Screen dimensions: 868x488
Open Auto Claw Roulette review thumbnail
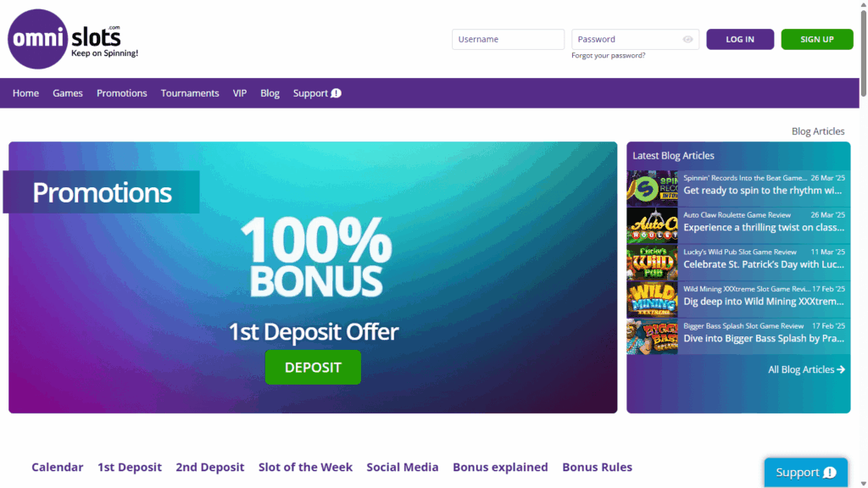coord(652,225)
